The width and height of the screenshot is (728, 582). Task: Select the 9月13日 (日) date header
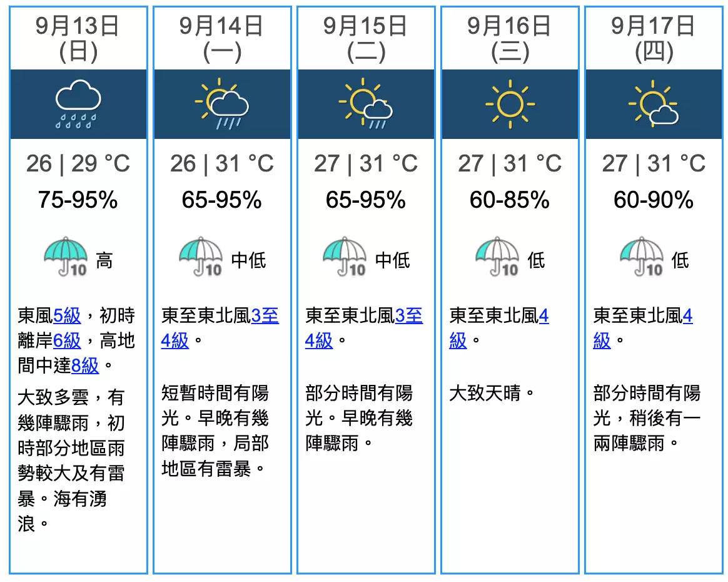(x=78, y=39)
